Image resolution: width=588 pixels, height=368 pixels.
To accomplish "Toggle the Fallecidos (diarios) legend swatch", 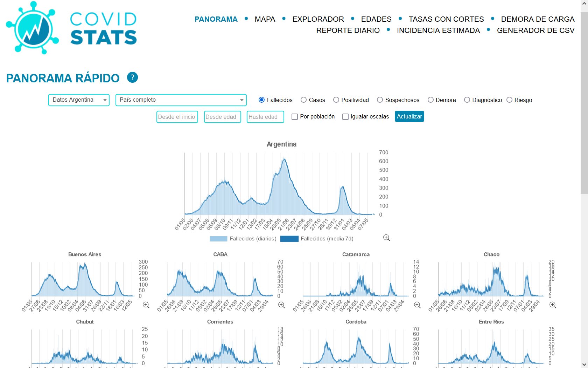I will click(218, 239).
